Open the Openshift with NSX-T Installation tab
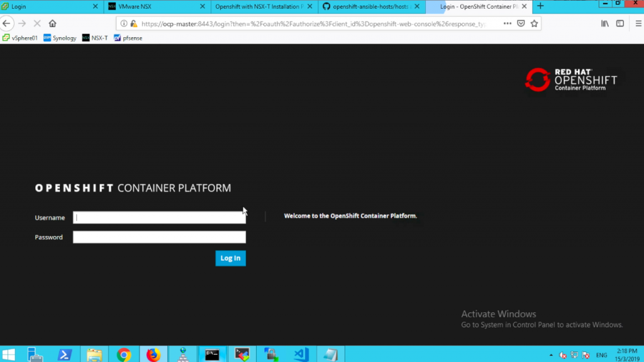 pos(263,6)
